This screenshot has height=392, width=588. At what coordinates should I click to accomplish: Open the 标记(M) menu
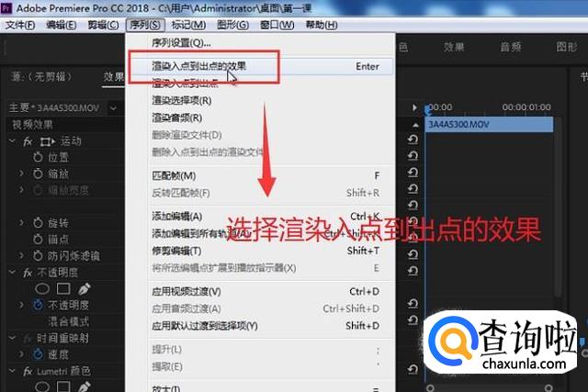point(188,25)
